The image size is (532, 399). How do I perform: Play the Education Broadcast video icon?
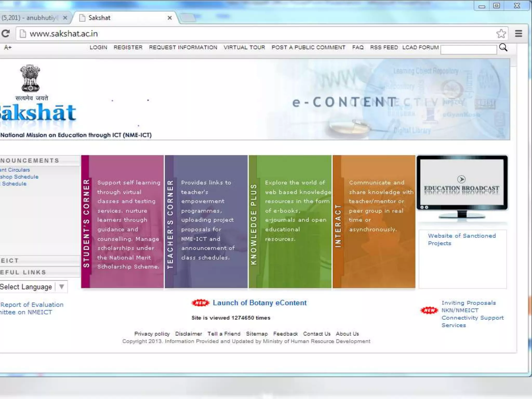[x=461, y=179]
